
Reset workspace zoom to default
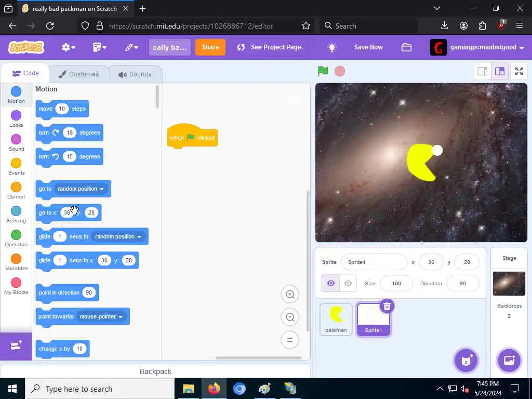coord(290,340)
